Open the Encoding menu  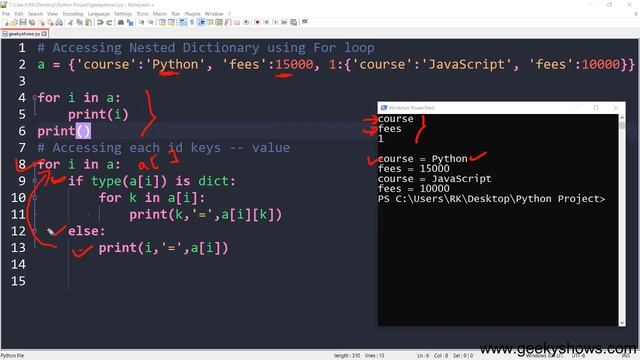(x=73, y=14)
